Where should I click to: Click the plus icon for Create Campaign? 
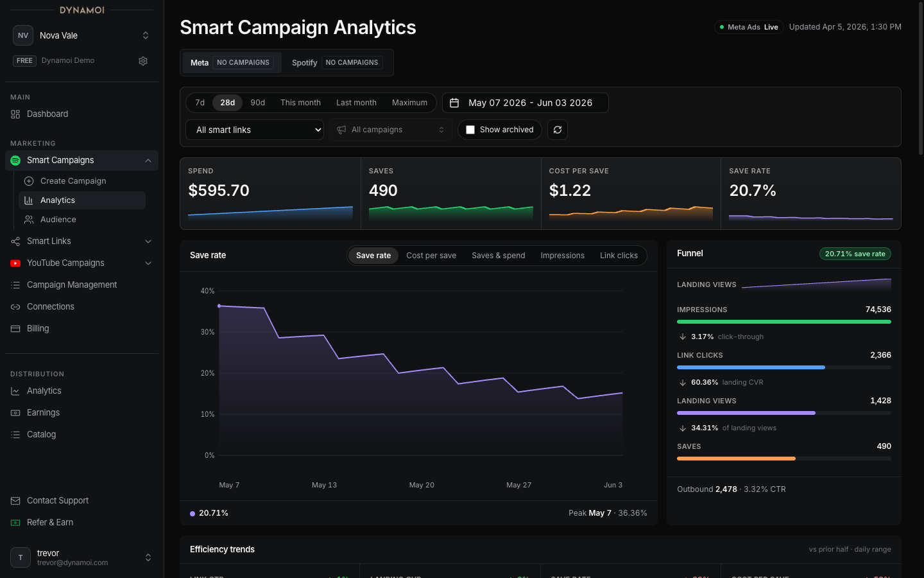click(29, 181)
